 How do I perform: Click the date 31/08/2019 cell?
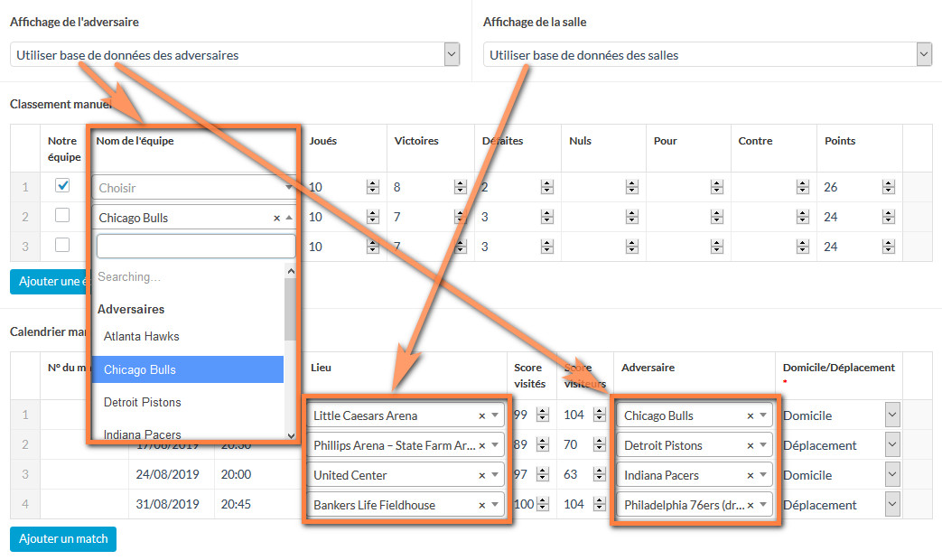[167, 504]
